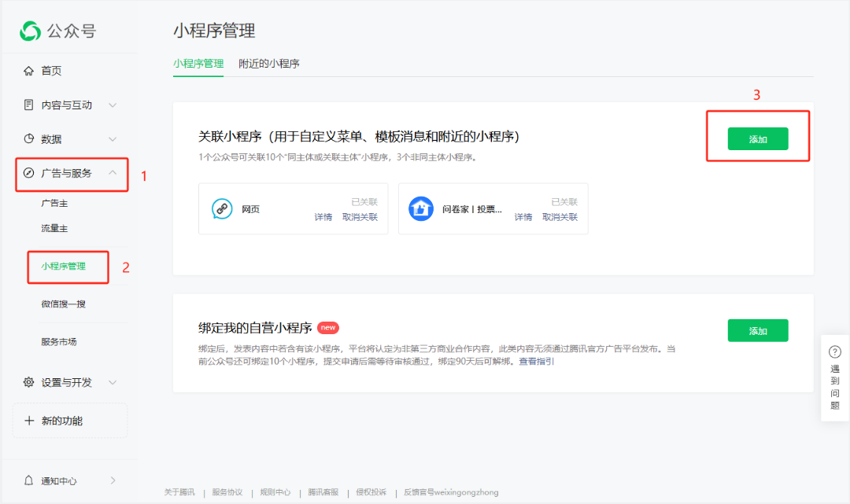Click the 通知中心 label
This screenshot has height=504, width=850.
point(59,480)
